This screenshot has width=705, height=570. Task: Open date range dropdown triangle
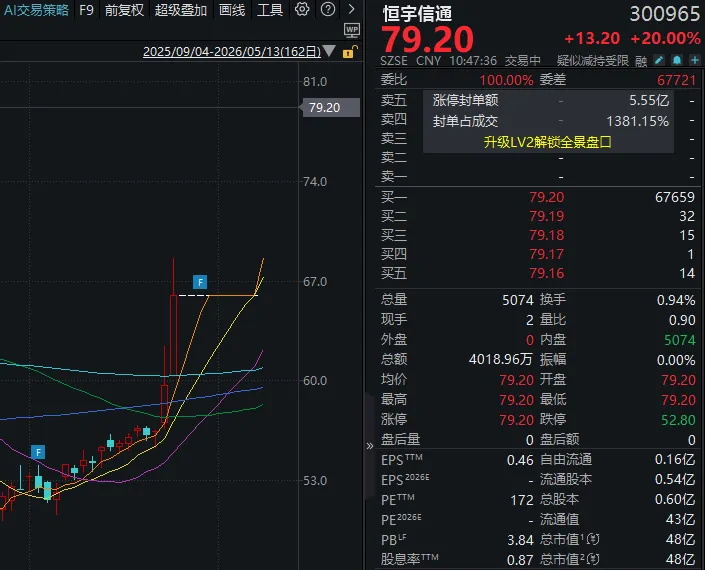pyautogui.click(x=329, y=51)
